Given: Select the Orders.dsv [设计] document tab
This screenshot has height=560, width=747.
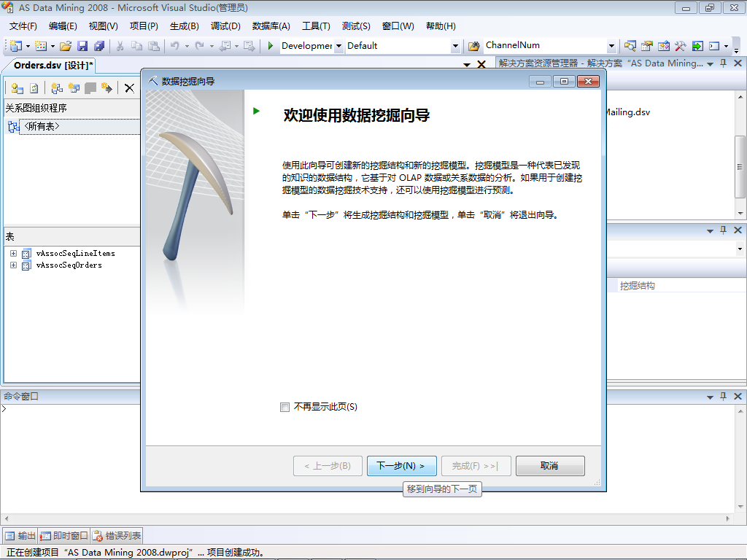Looking at the screenshot, I should pyautogui.click(x=53, y=65).
